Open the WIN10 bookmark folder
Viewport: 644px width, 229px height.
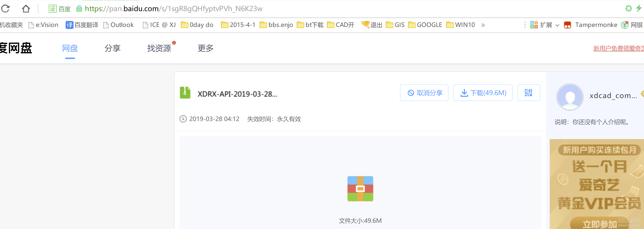[461, 25]
